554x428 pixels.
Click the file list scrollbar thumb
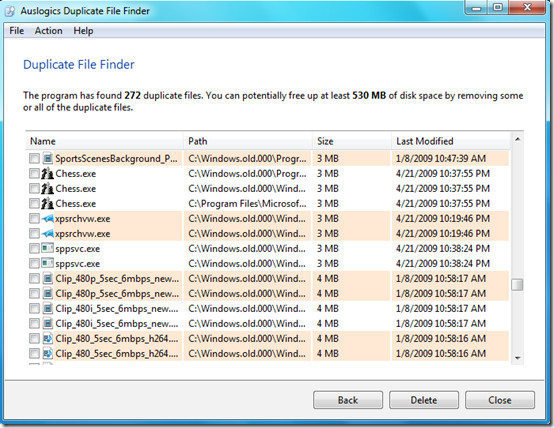pos(517,285)
